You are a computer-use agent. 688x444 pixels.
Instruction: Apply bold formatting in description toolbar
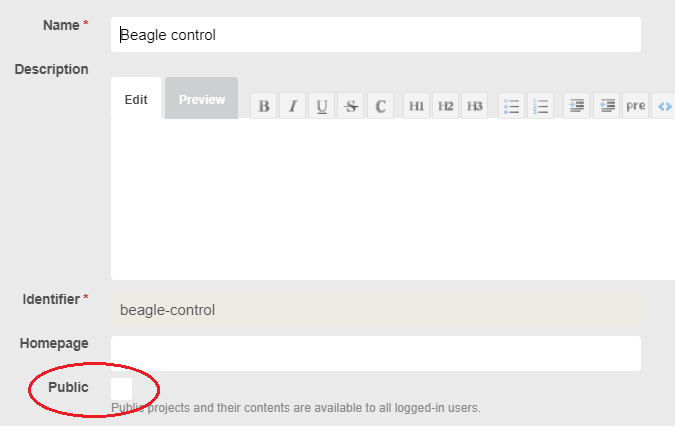pos(264,106)
